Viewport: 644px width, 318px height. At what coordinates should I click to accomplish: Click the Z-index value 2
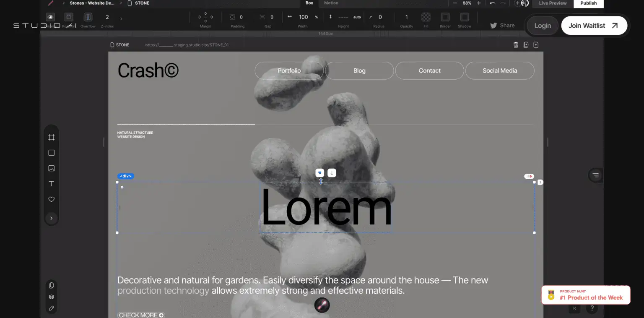click(107, 17)
